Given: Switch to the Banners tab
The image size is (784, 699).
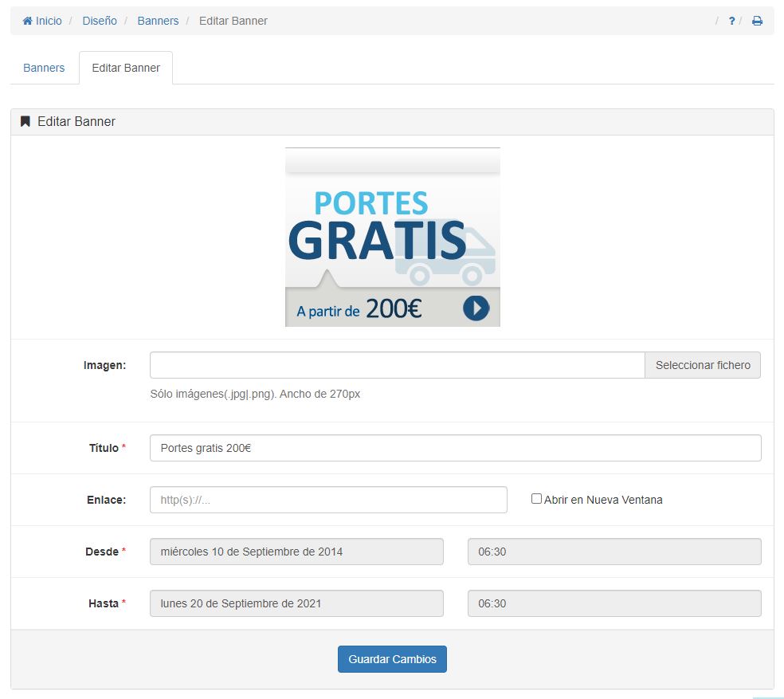Looking at the screenshot, I should click(x=44, y=68).
